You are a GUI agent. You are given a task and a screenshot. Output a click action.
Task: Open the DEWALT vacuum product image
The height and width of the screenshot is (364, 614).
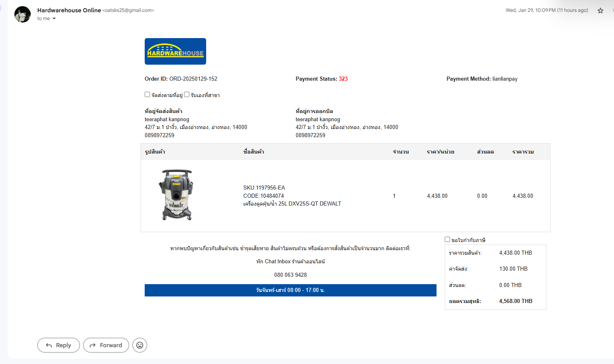tap(176, 195)
